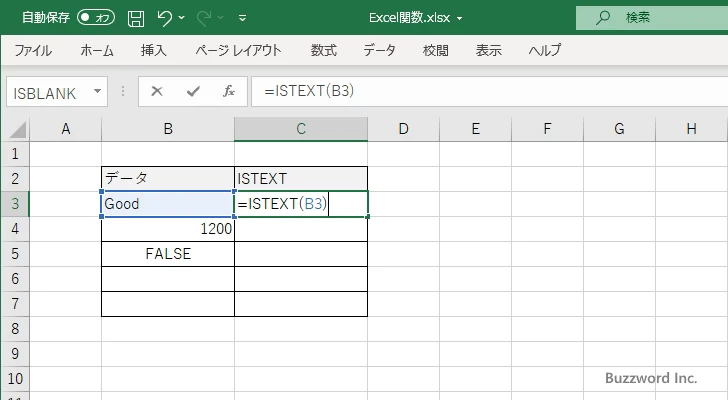Expand the Name Box dropdown arrow

[98, 91]
